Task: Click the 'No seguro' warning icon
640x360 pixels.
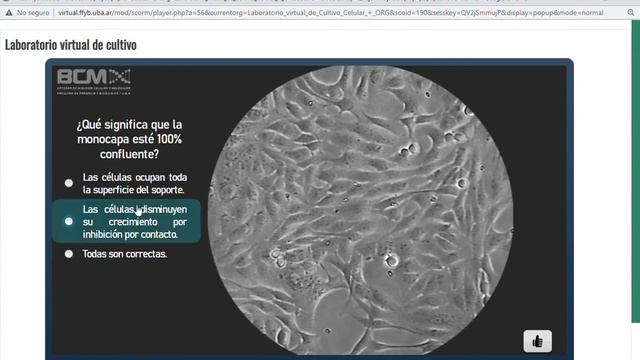Action: click(x=9, y=13)
